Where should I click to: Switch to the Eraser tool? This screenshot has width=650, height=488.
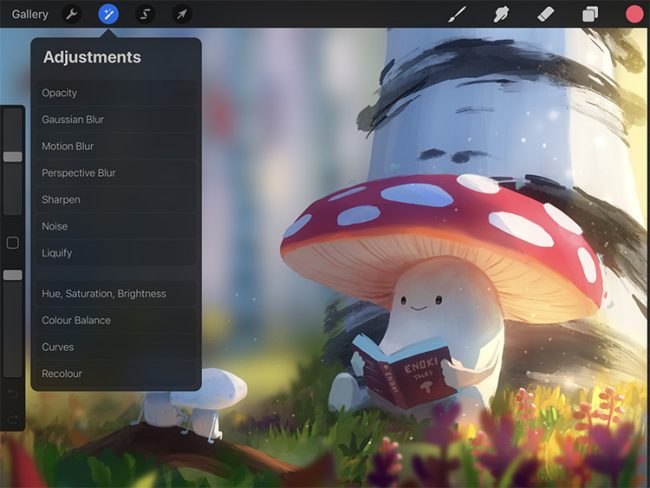tap(545, 14)
